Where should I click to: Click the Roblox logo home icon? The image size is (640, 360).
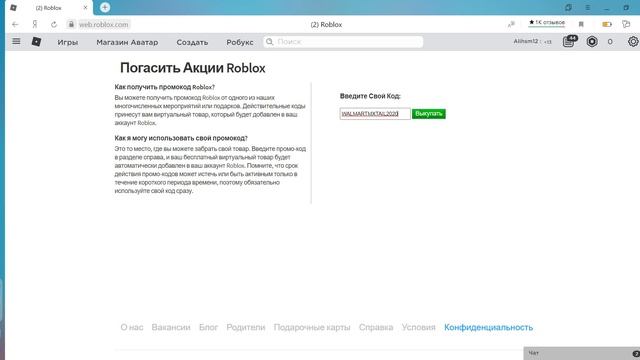tap(36, 42)
